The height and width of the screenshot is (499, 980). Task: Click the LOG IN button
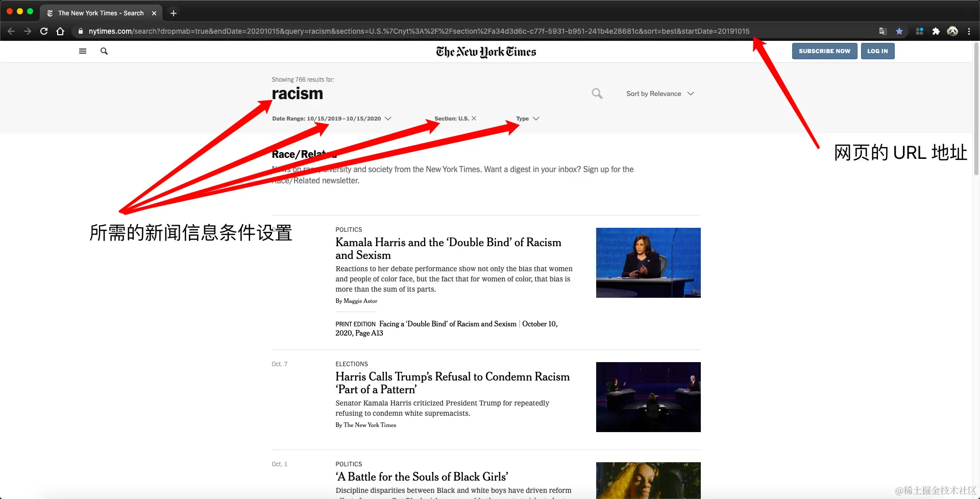pyautogui.click(x=877, y=51)
